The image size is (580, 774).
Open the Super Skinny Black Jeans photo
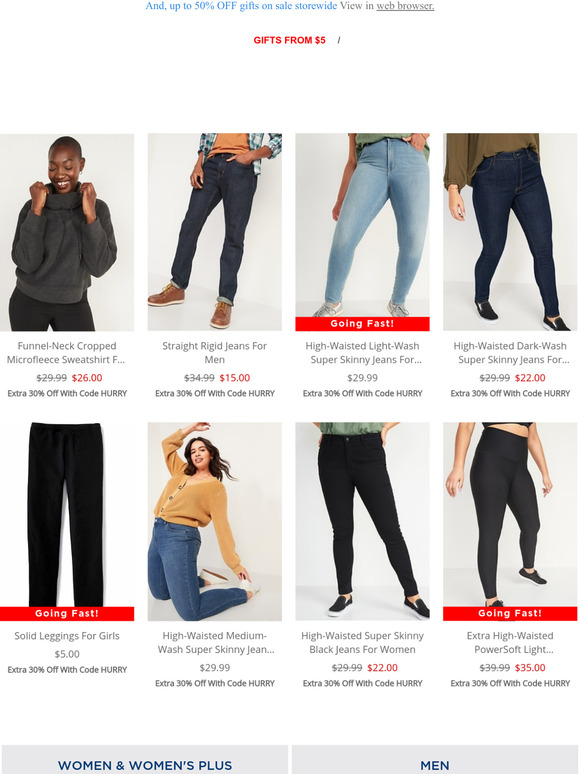tap(362, 521)
